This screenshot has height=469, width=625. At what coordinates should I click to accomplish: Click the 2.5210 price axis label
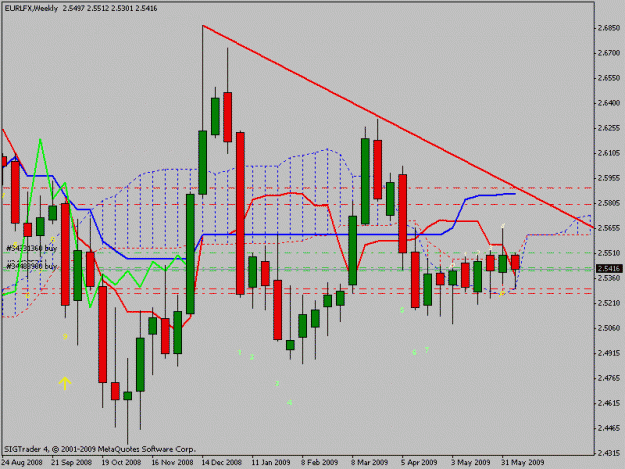(609, 303)
